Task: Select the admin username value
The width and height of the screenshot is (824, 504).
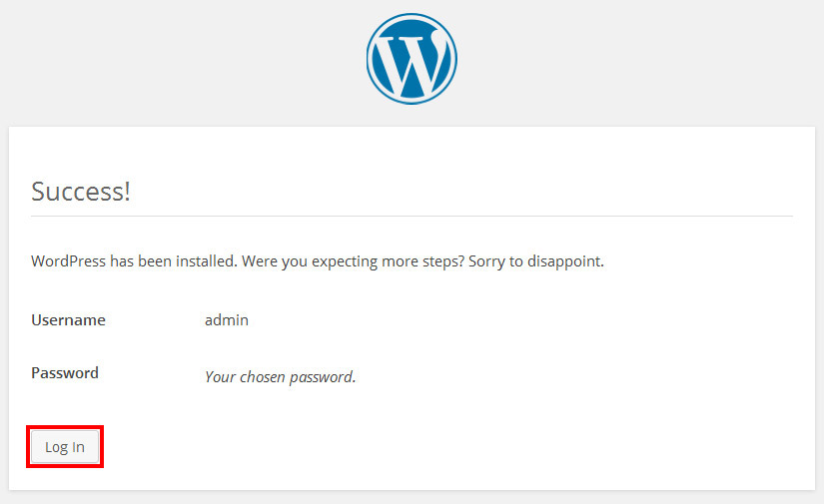Action: pos(227,320)
